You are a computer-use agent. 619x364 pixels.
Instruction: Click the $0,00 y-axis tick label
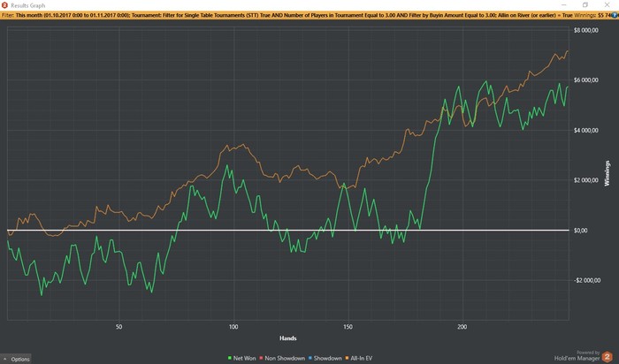[x=580, y=231]
